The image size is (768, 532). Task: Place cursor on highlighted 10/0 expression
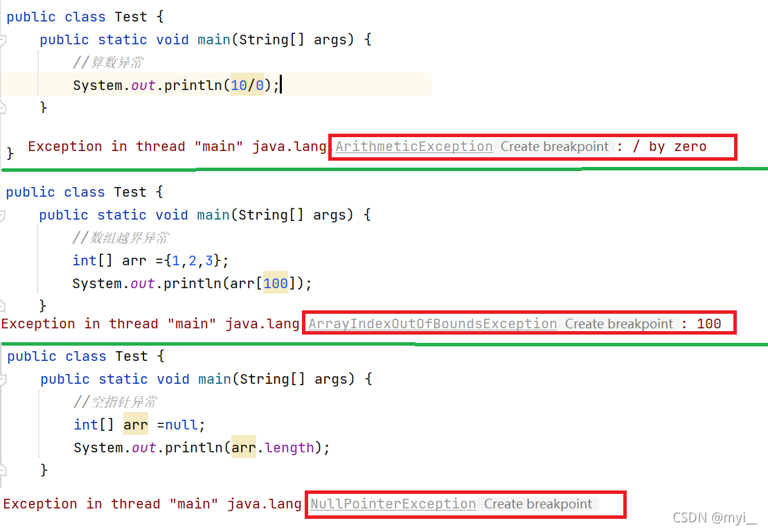click(x=247, y=85)
